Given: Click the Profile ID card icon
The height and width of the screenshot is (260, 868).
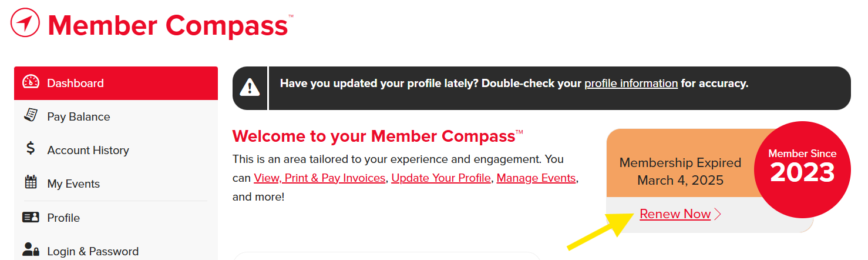Looking at the screenshot, I should pyautogui.click(x=31, y=217).
